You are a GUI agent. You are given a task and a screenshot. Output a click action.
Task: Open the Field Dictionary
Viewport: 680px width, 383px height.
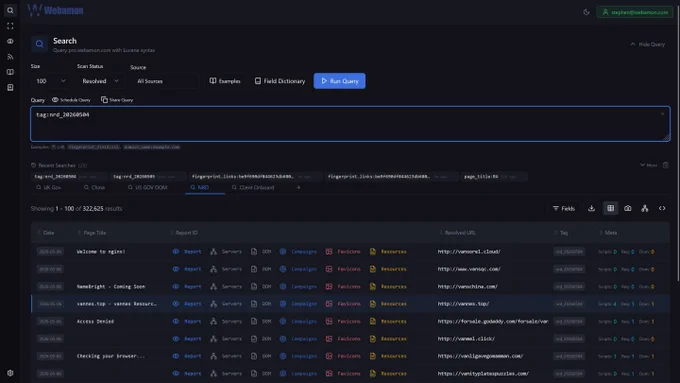(x=280, y=81)
